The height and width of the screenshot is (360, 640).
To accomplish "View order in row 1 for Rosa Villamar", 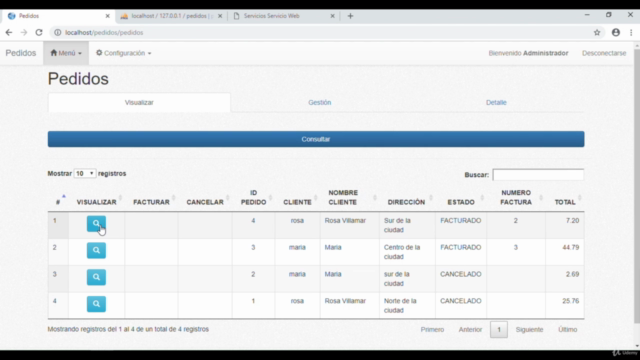I will point(96,224).
